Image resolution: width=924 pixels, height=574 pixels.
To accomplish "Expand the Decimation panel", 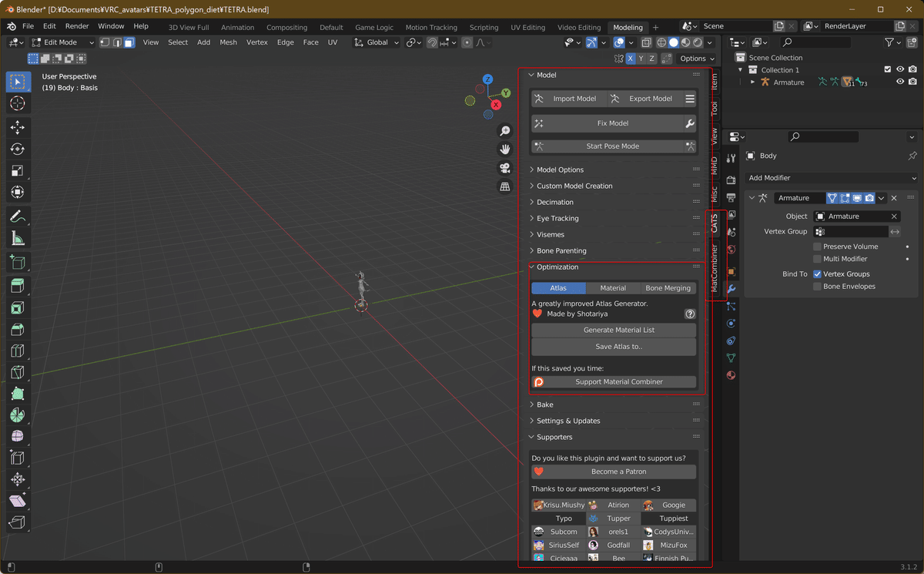I will [555, 202].
